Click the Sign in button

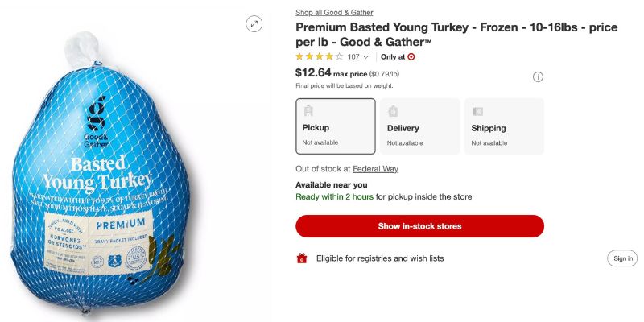623,258
